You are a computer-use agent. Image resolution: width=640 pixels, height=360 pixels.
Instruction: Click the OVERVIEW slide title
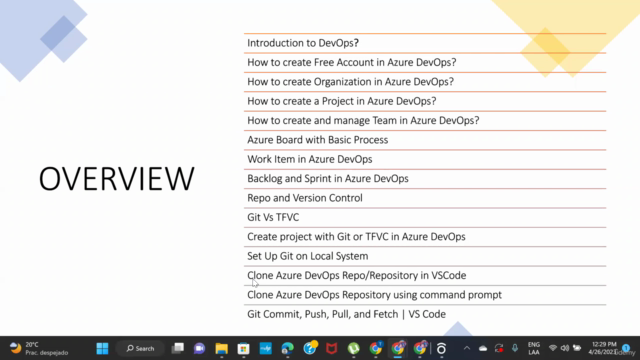pos(117,179)
